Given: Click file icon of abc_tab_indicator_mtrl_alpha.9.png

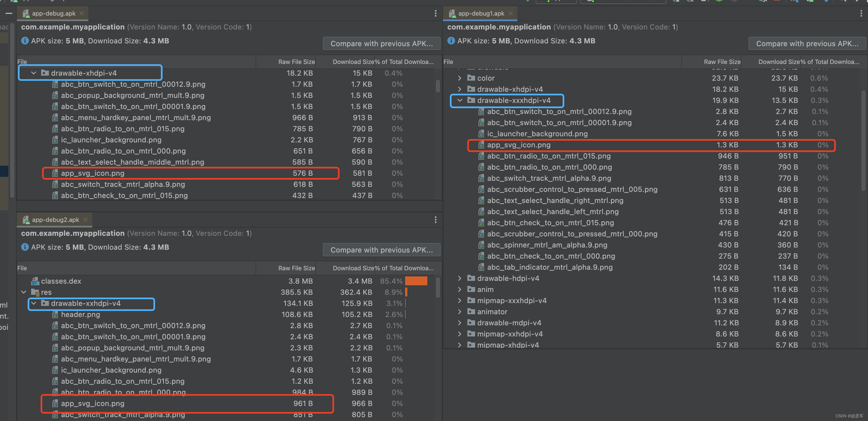Looking at the screenshot, I should coord(481,267).
